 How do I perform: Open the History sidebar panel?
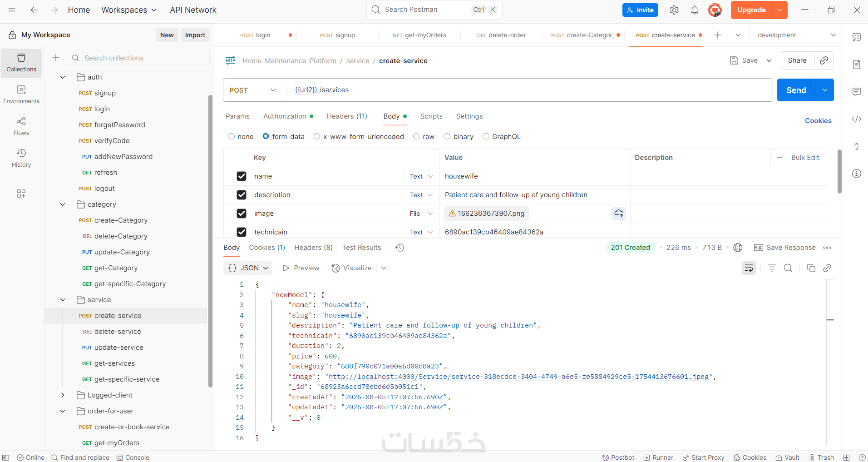click(21, 158)
